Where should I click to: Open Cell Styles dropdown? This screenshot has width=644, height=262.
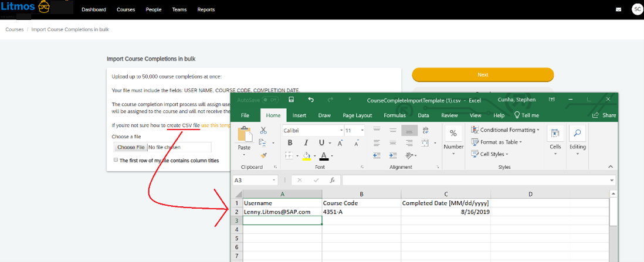coord(489,154)
